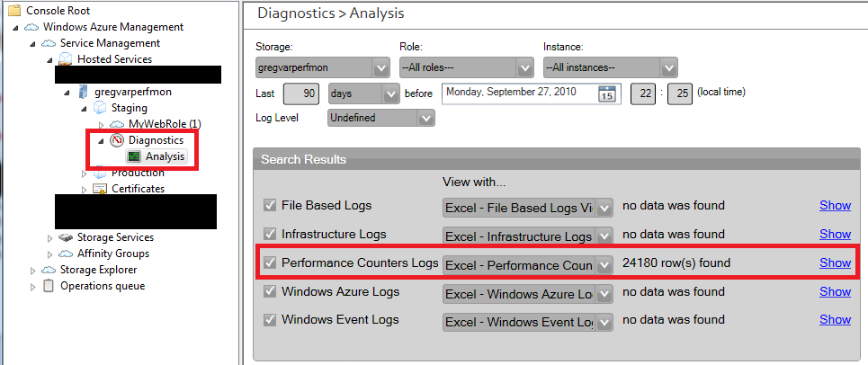Click the Staging cube icon

[x=100, y=107]
